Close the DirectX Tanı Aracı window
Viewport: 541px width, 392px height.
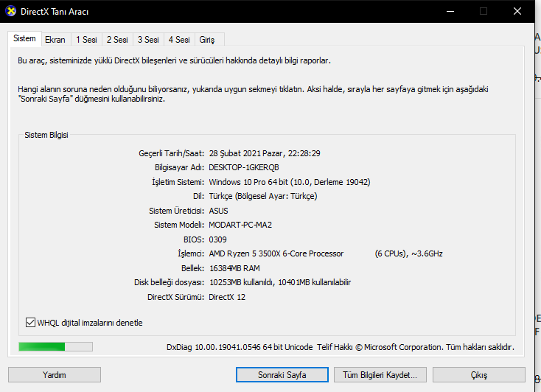click(517, 11)
